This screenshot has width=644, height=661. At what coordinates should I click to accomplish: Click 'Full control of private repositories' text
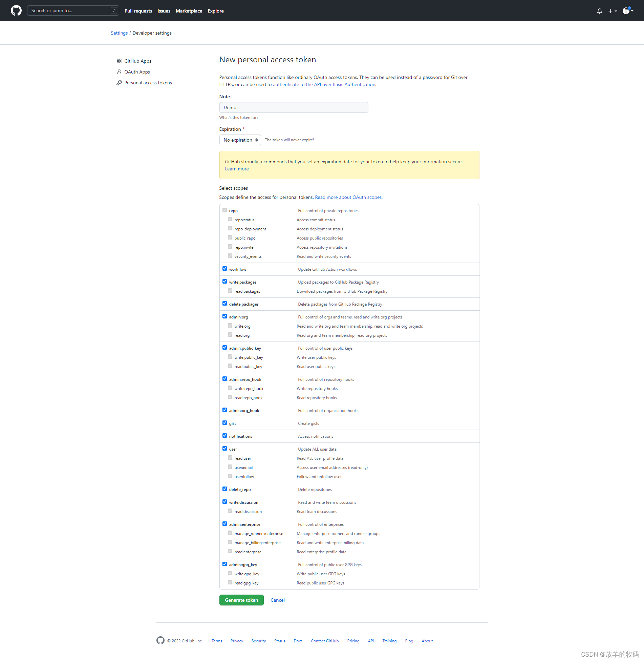click(x=328, y=211)
